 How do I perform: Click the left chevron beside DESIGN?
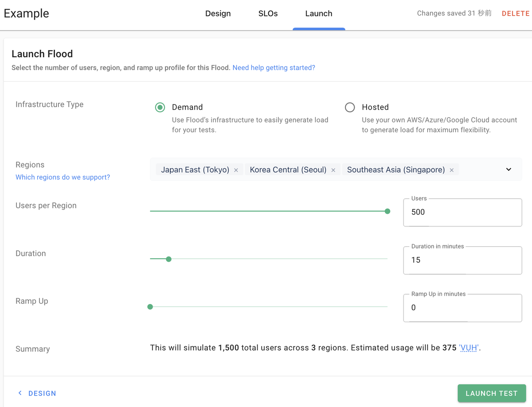pyautogui.click(x=20, y=393)
